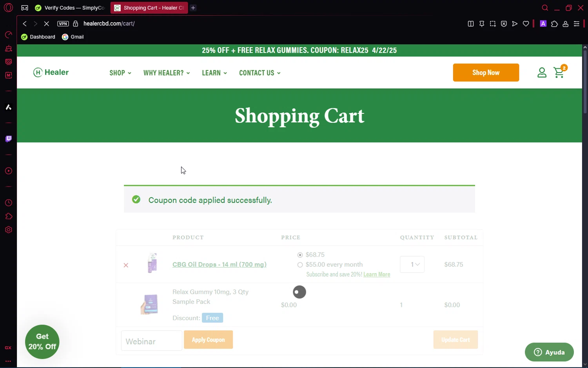Go back with the browser back arrow

point(25,24)
